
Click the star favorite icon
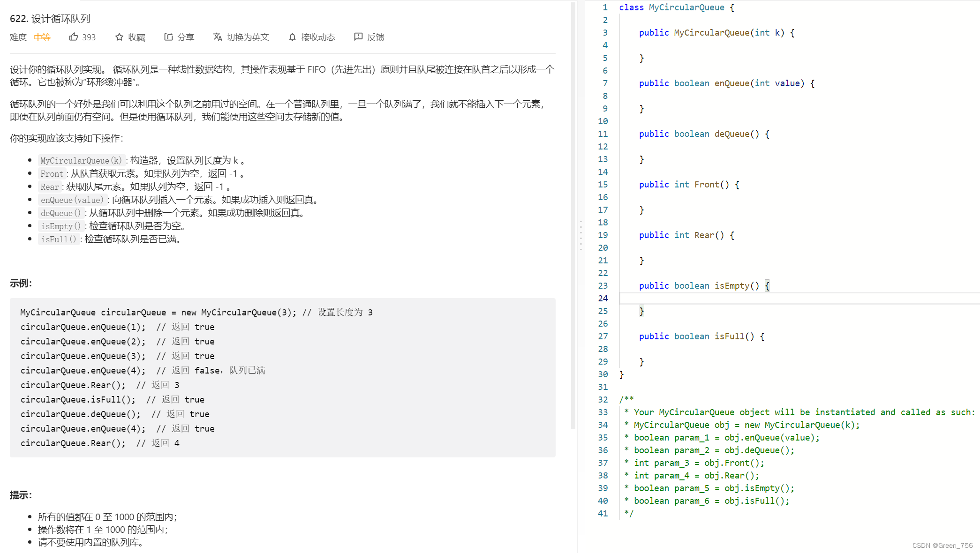[119, 37]
